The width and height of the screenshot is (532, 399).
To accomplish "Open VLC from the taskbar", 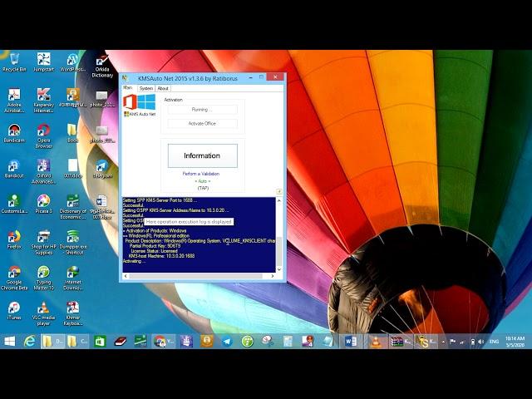I will (376, 342).
